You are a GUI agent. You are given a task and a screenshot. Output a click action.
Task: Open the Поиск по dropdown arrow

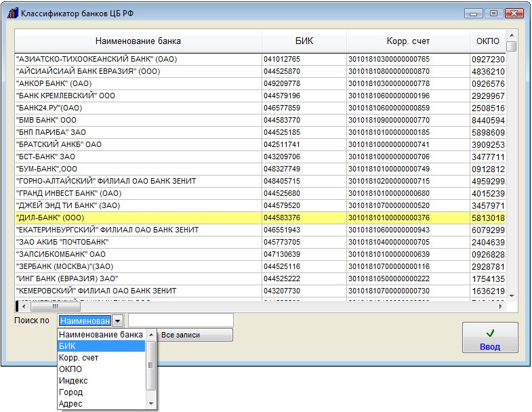point(118,321)
